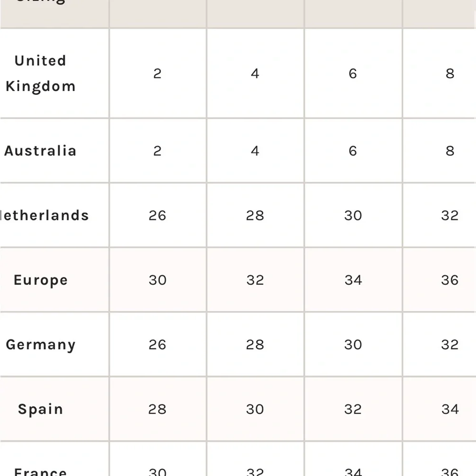Click the France row label
This screenshot has width=476, height=476.
click(40, 471)
